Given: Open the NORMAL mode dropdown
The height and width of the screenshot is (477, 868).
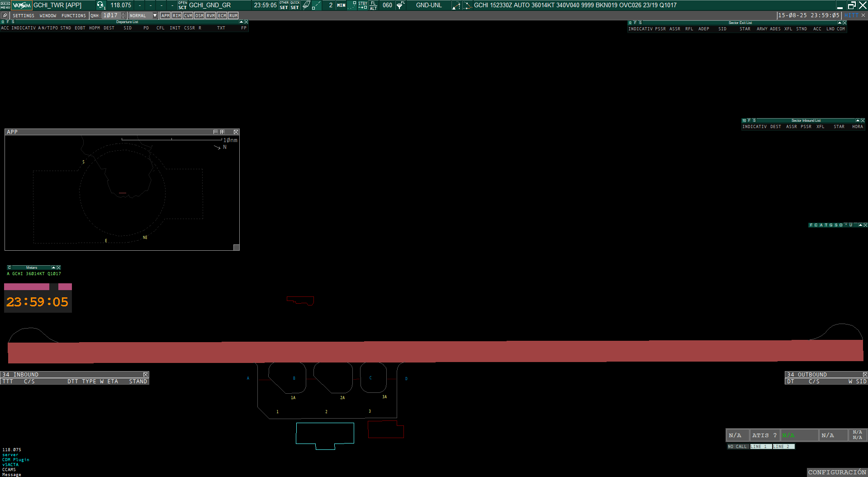Looking at the screenshot, I should [x=143, y=15].
